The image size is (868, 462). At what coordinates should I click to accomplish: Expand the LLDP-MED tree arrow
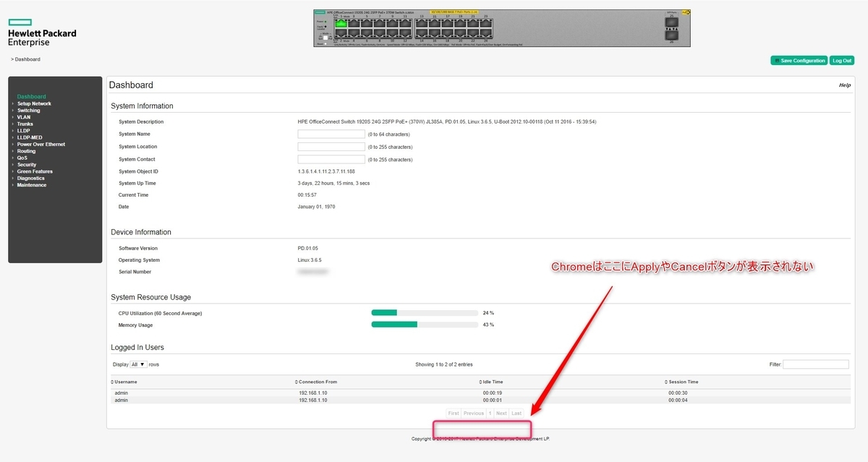[13, 137]
